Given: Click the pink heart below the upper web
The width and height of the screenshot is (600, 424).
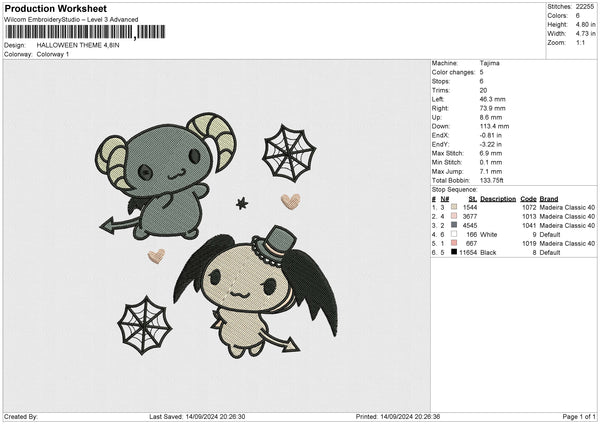Looking at the screenshot, I should point(290,202).
